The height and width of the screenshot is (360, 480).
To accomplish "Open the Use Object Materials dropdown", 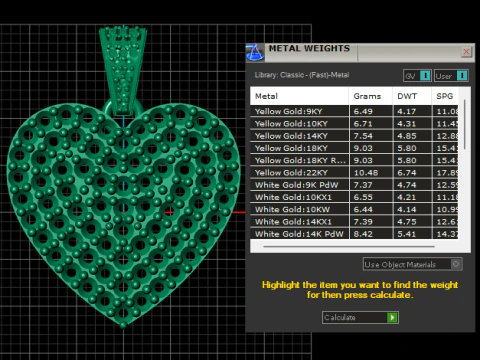I will (x=412, y=264).
